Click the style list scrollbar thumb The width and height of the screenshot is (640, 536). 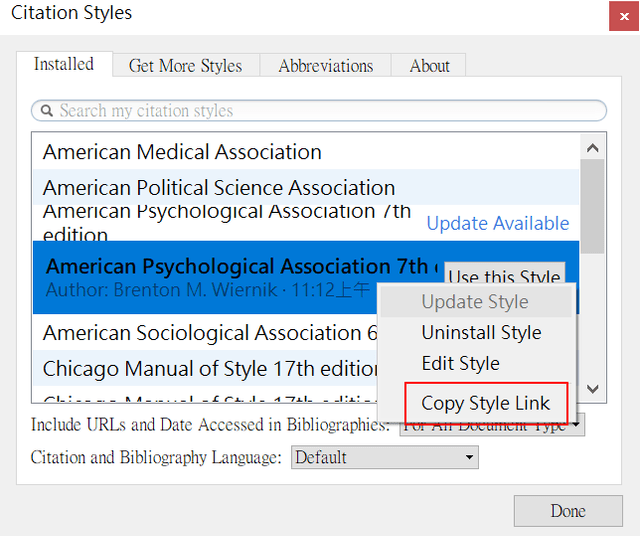(x=593, y=206)
